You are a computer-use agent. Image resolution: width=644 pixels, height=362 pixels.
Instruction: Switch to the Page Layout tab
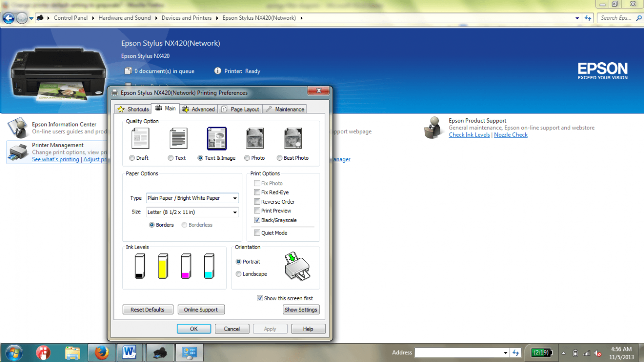pyautogui.click(x=240, y=109)
